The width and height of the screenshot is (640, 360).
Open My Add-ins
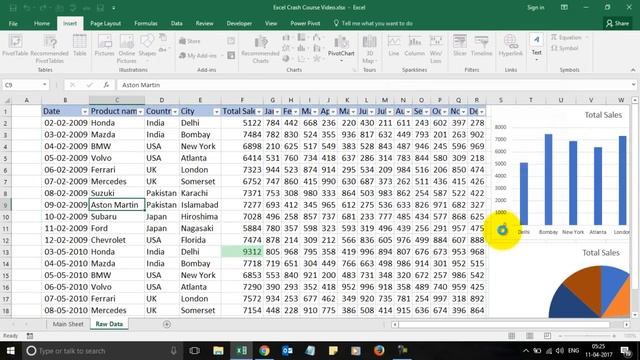coord(200,56)
